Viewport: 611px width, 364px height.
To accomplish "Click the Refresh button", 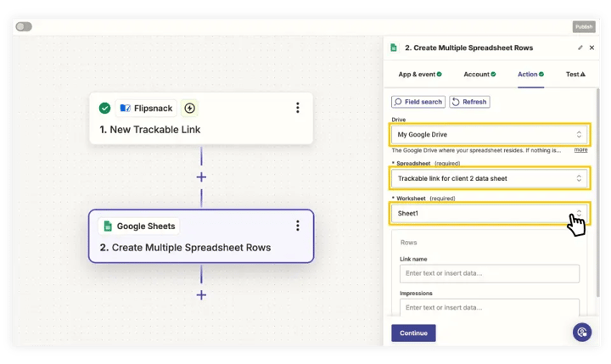I will [469, 102].
